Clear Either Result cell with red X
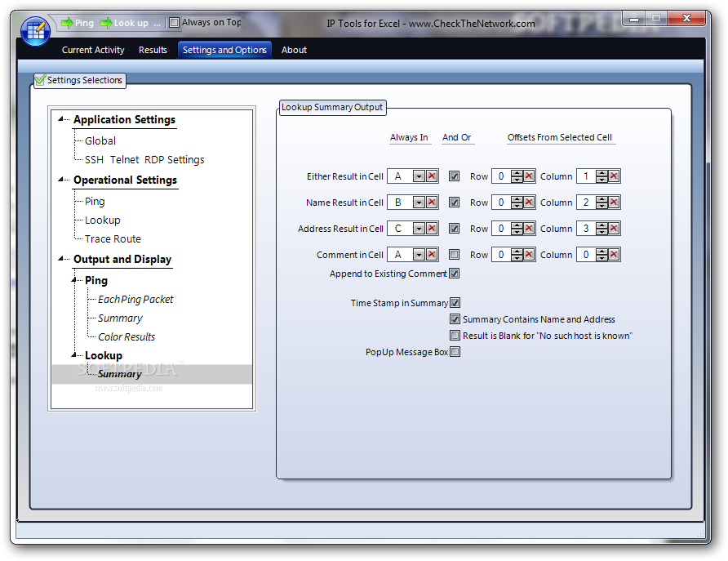 pos(432,176)
